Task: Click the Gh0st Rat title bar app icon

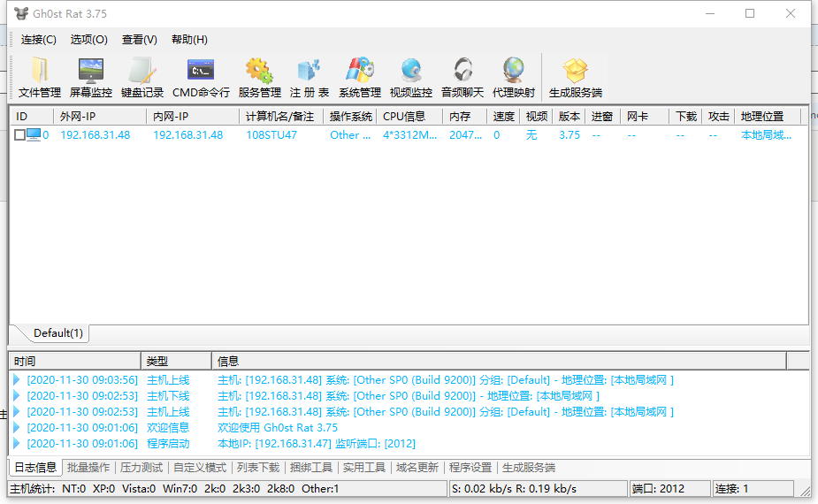Action: tap(21, 13)
